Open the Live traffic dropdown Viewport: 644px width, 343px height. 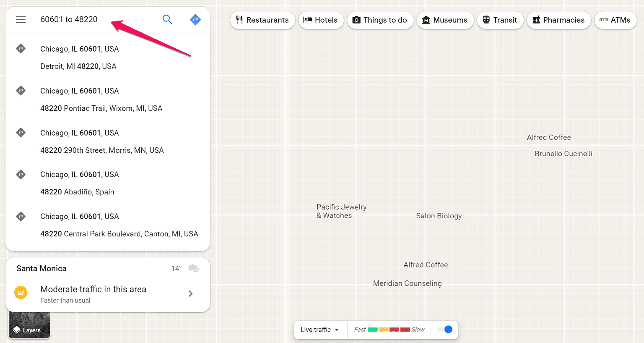click(320, 330)
